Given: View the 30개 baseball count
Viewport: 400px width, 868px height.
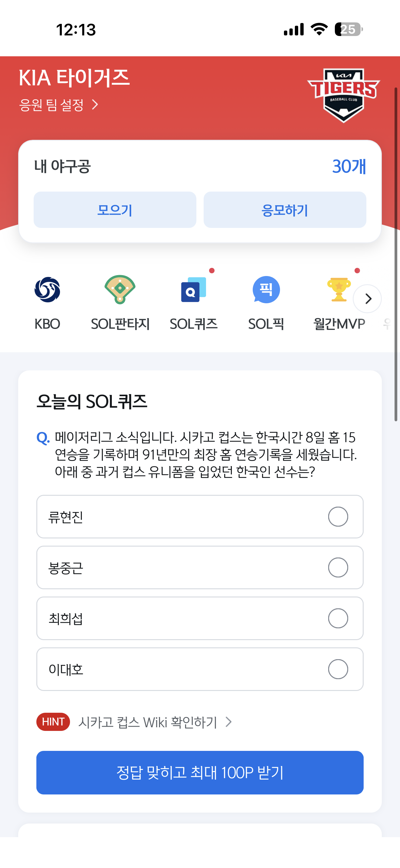Looking at the screenshot, I should (x=349, y=166).
